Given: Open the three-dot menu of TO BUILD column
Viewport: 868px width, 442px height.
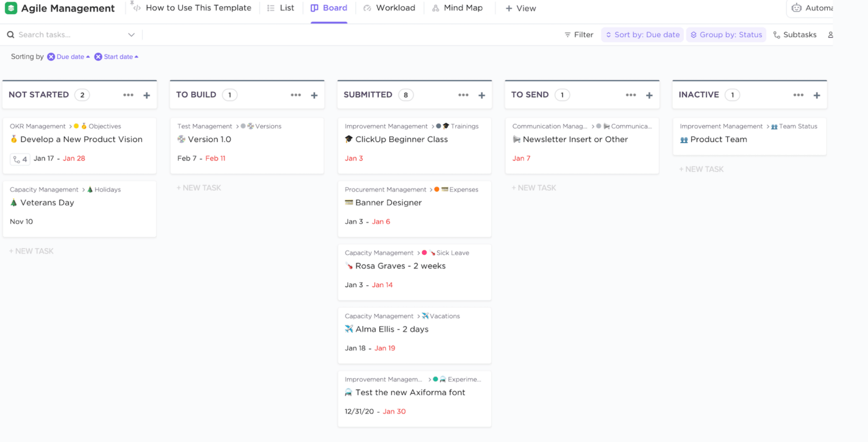Looking at the screenshot, I should [296, 95].
